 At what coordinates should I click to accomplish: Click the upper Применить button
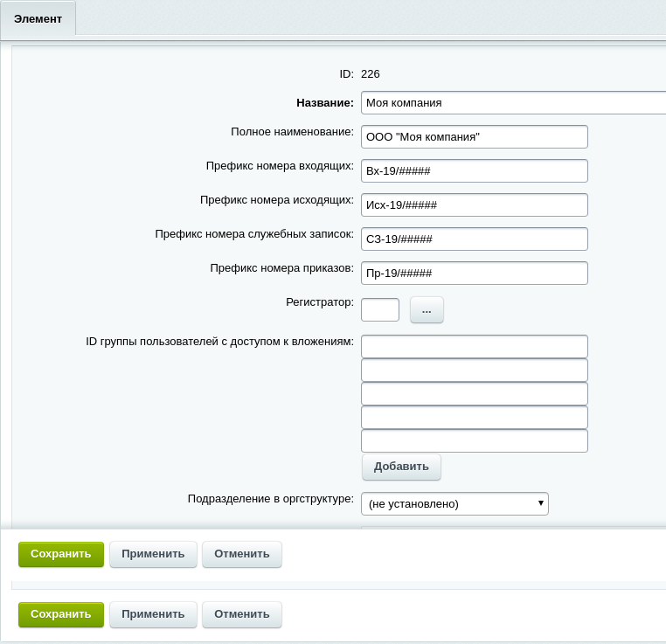(153, 554)
